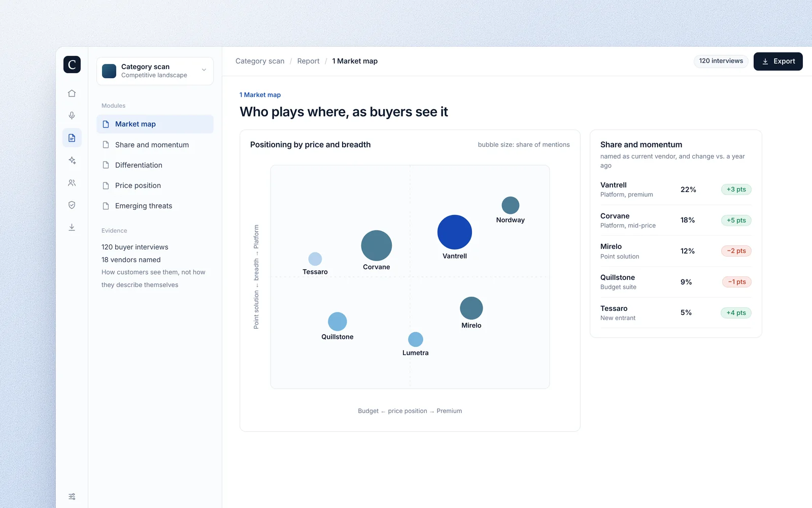The image size is (812, 508).
Task: Open the Market map module
Action: point(155,124)
